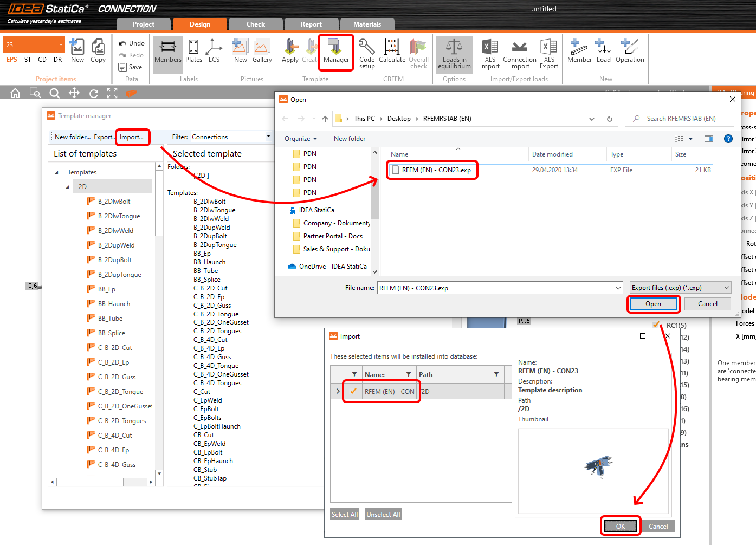Open Code setup tool
The width and height of the screenshot is (756, 545).
(x=367, y=53)
